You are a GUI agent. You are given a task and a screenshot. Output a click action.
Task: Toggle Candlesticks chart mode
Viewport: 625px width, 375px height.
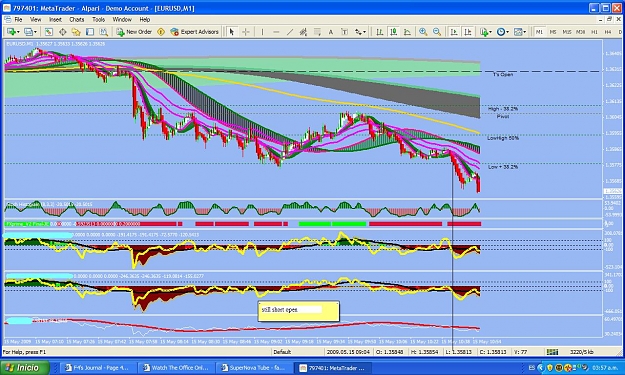pos(393,32)
